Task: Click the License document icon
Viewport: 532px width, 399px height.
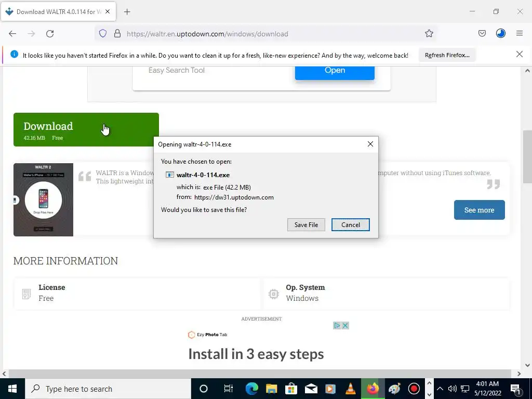Action: pos(26,294)
